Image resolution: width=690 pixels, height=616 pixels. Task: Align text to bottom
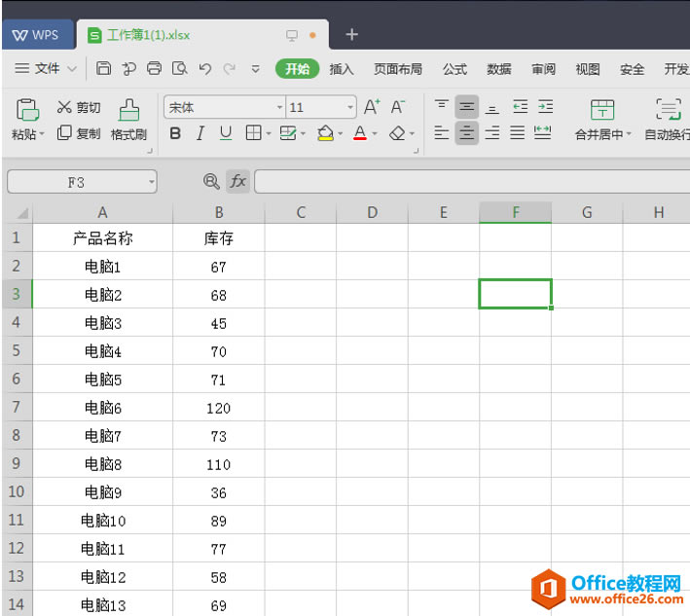click(492, 107)
